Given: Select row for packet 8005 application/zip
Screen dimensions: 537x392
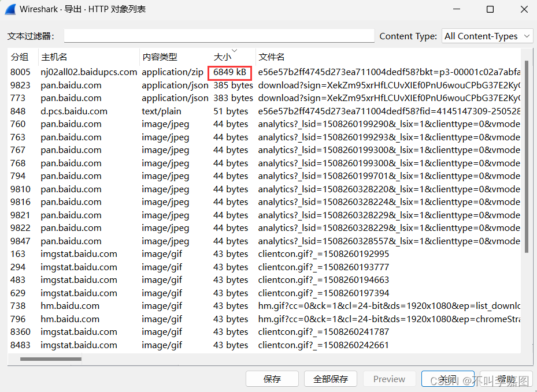Looking at the screenshot, I should tap(264, 72).
